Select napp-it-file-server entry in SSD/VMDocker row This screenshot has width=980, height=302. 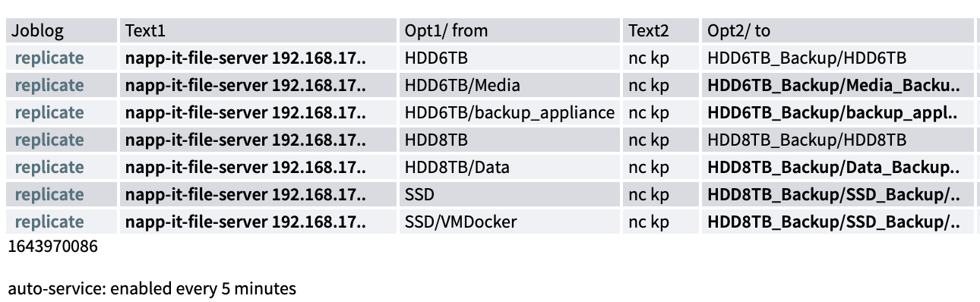245,222
